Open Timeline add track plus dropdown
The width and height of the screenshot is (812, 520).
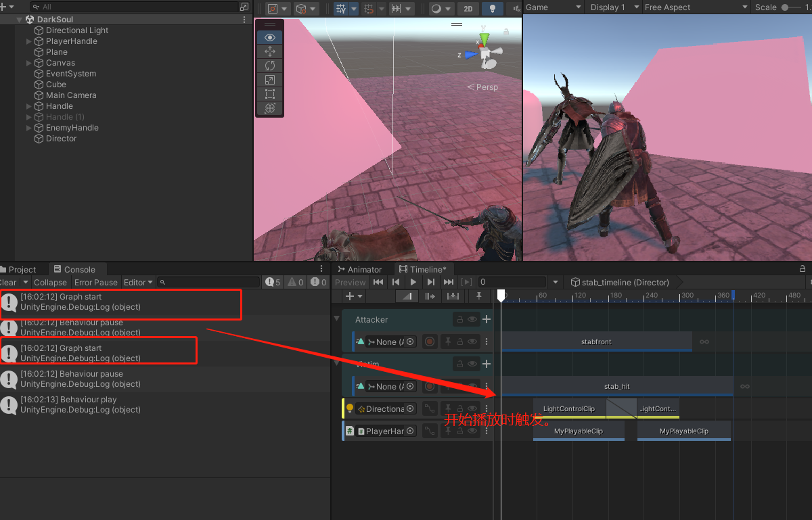354,296
